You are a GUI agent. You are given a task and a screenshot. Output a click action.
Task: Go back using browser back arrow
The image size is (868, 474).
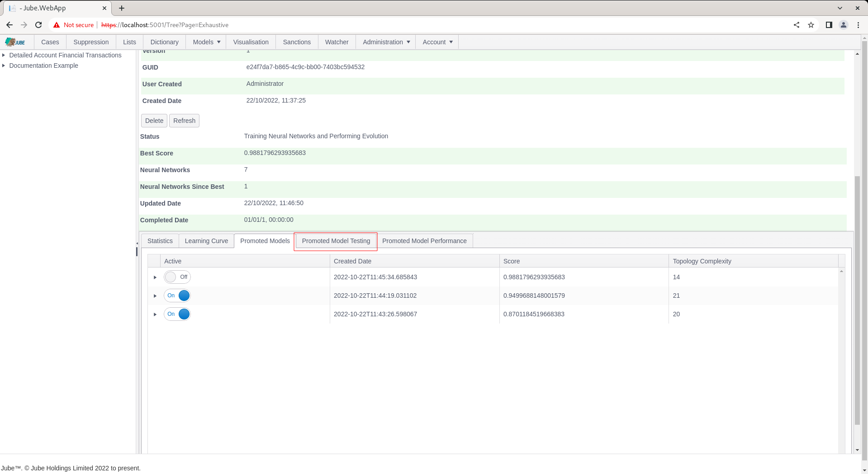tap(9, 25)
